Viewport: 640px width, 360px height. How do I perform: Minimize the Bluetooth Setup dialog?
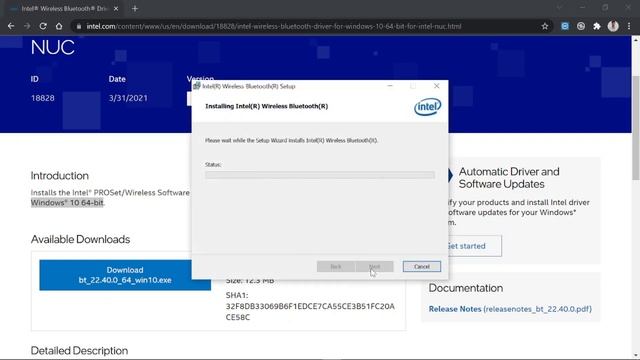click(x=390, y=86)
